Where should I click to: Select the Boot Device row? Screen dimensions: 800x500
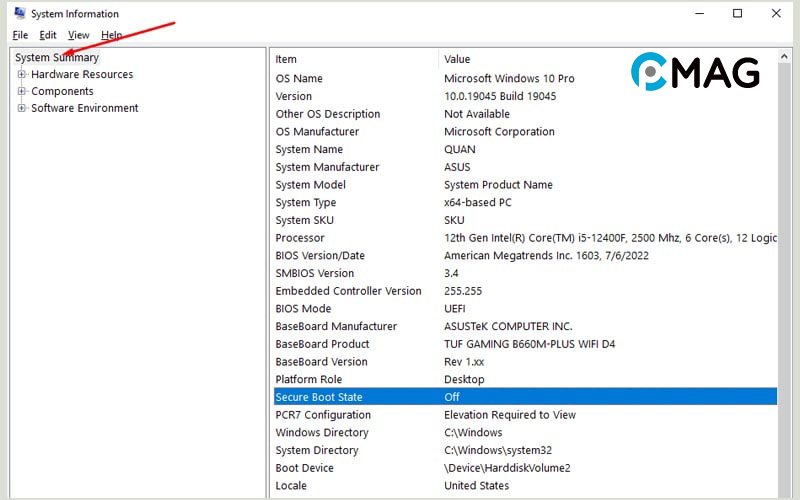(526, 468)
